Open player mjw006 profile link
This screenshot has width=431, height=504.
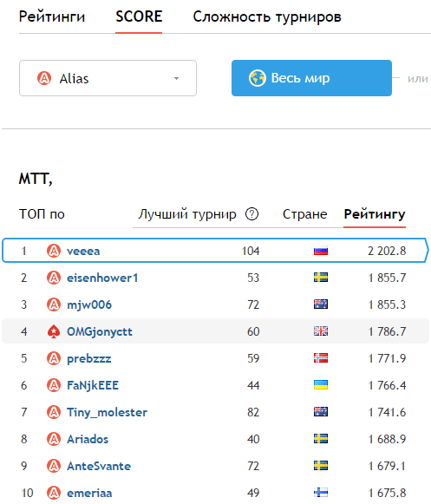89,304
